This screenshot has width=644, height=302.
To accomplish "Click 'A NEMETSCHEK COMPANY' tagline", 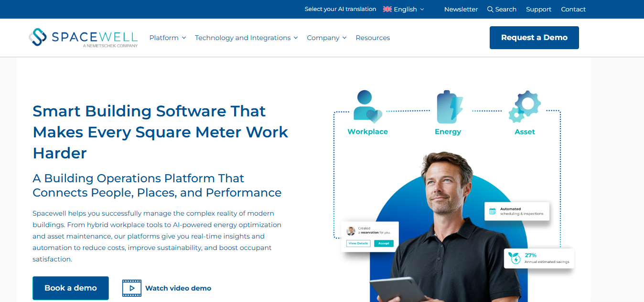I will 110,46.
